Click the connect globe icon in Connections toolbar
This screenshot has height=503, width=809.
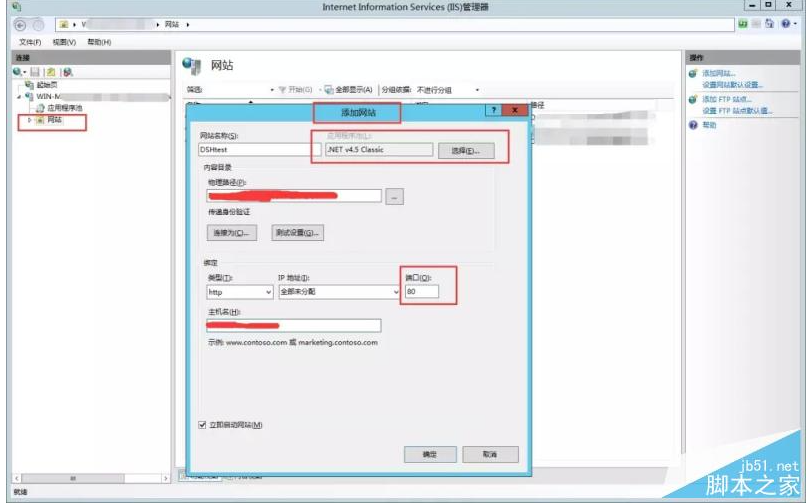pyautogui.click(x=18, y=72)
